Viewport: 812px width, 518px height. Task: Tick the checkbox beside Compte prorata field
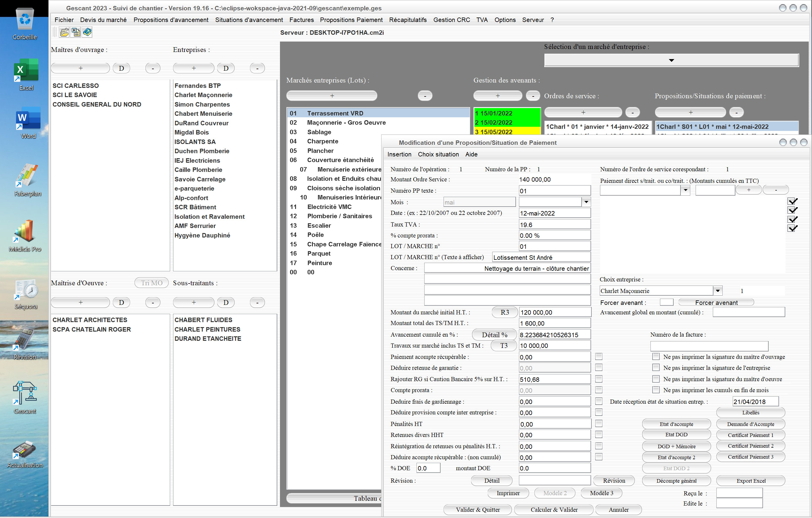pyautogui.click(x=599, y=389)
